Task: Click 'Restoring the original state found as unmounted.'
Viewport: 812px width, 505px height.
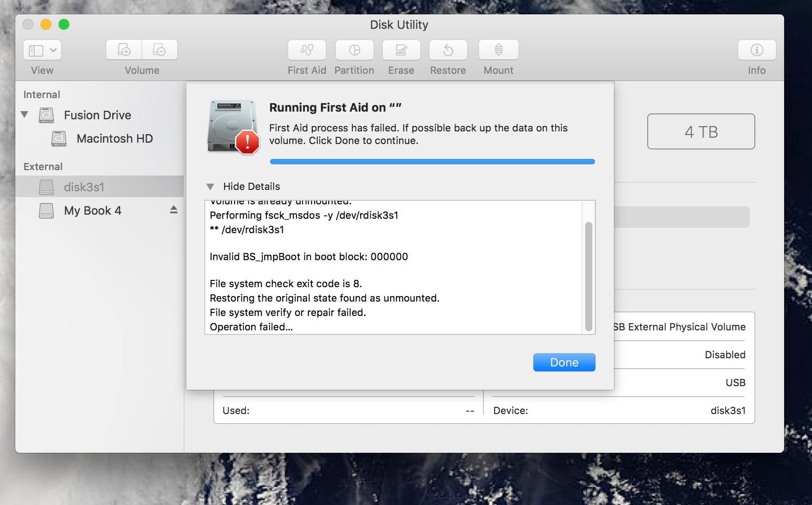Action: click(x=325, y=298)
